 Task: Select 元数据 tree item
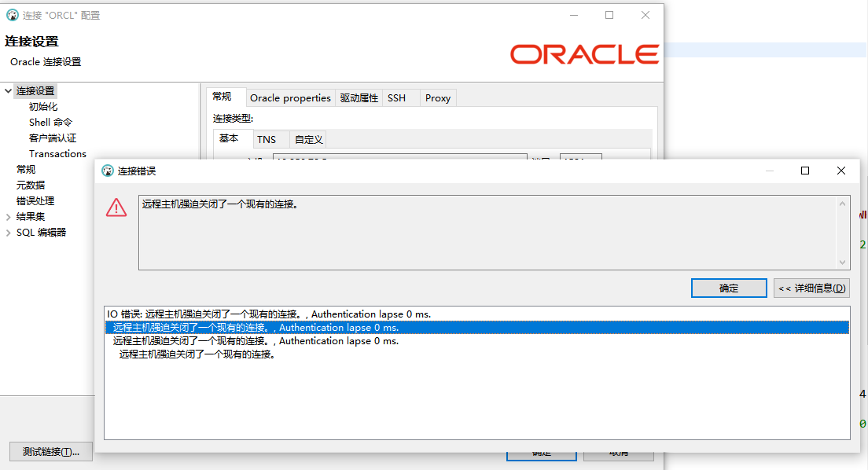[31, 185]
